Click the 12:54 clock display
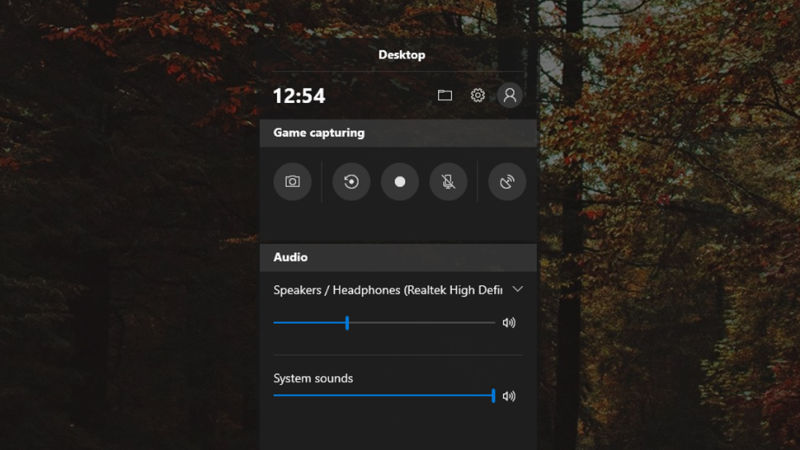The width and height of the screenshot is (800, 450). coord(299,96)
